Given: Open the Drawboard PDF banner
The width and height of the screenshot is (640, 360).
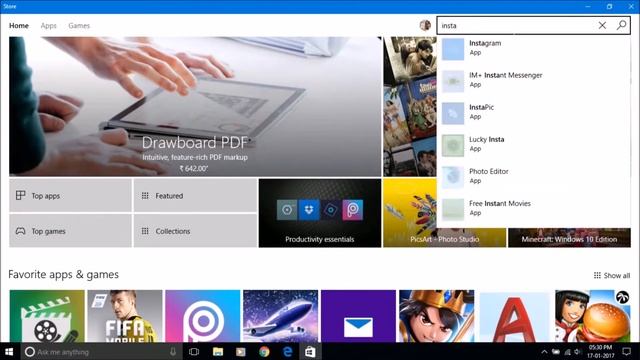Looking at the screenshot, I should 195,107.
